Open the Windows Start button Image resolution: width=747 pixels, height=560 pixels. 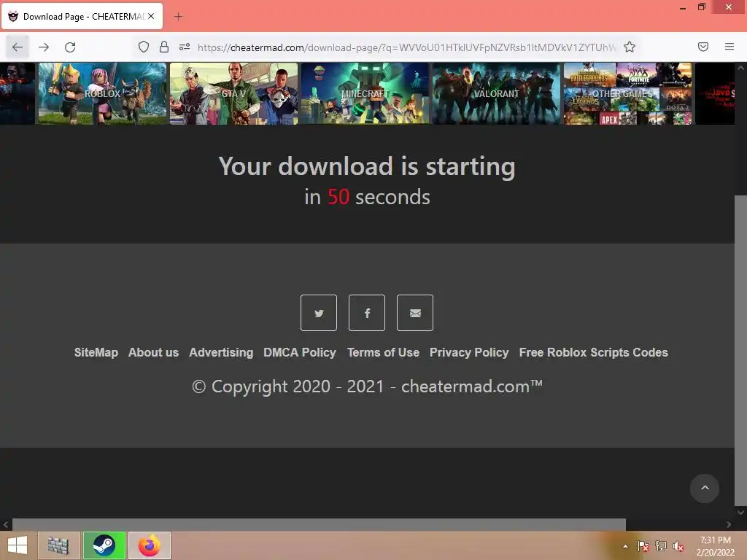18,545
